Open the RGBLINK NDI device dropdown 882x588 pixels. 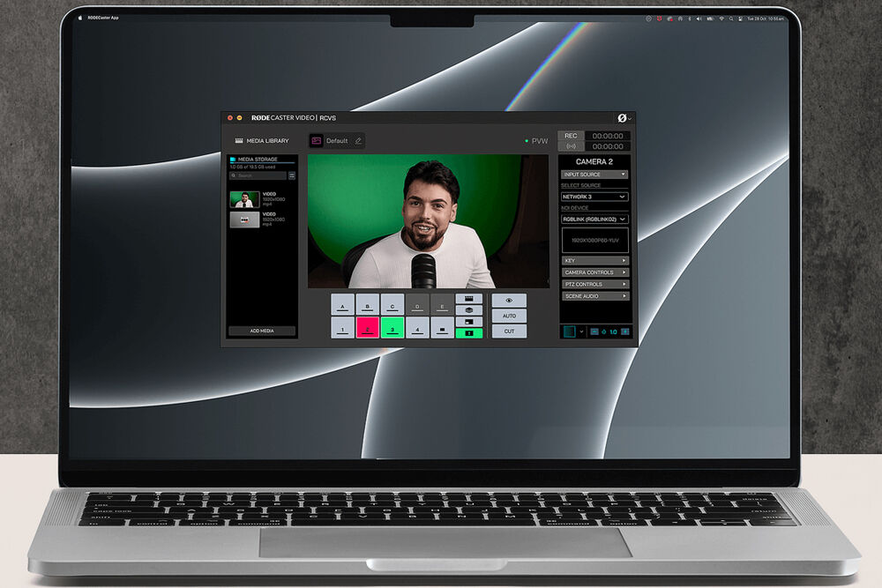pyautogui.click(x=594, y=219)
